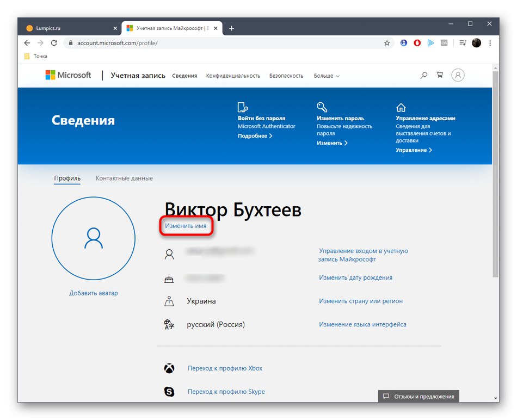Open the Сведения menu item
Image resolution: width=517 pixels, height=420 pixels.
click(x=184, y=76)
